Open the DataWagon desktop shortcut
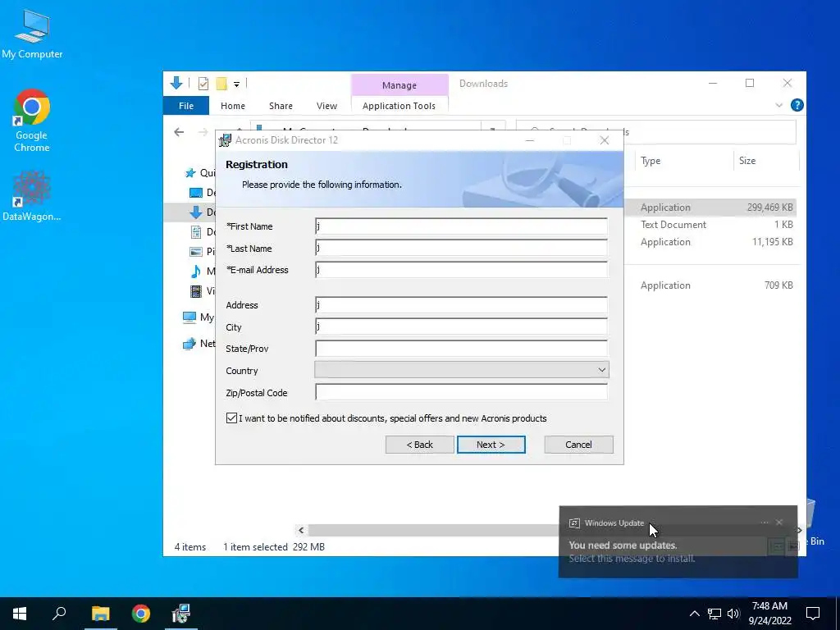This screenshot has width=840, height=630. click(x=32, y=196)
